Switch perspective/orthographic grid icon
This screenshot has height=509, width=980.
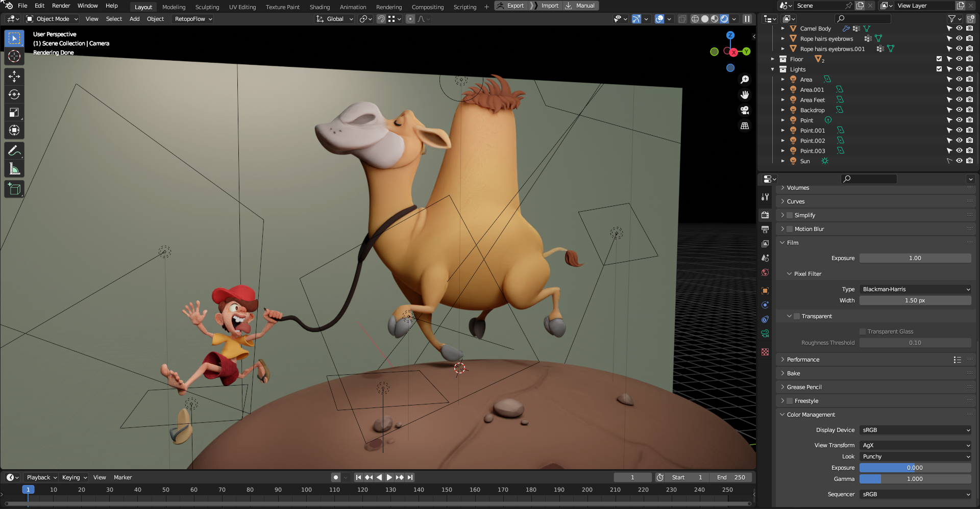click(x=745, y=125)
